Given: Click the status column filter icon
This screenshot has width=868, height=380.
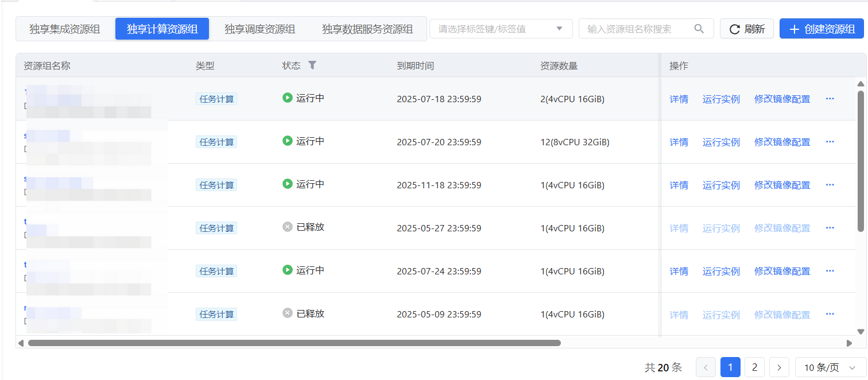Looking at the screenshot, I should [x=312, y=65].
